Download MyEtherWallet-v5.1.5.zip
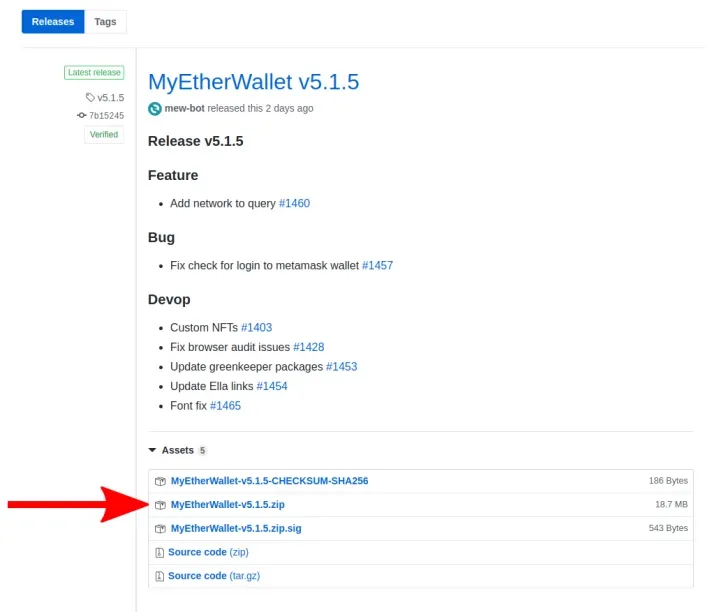 click(x=228, y=504)
